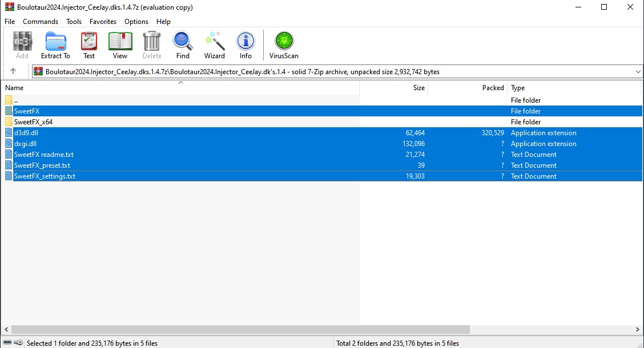The image size is (644, 348).
Task: Click the scrollbar left arrow
Action: click(x=6, y=329)
